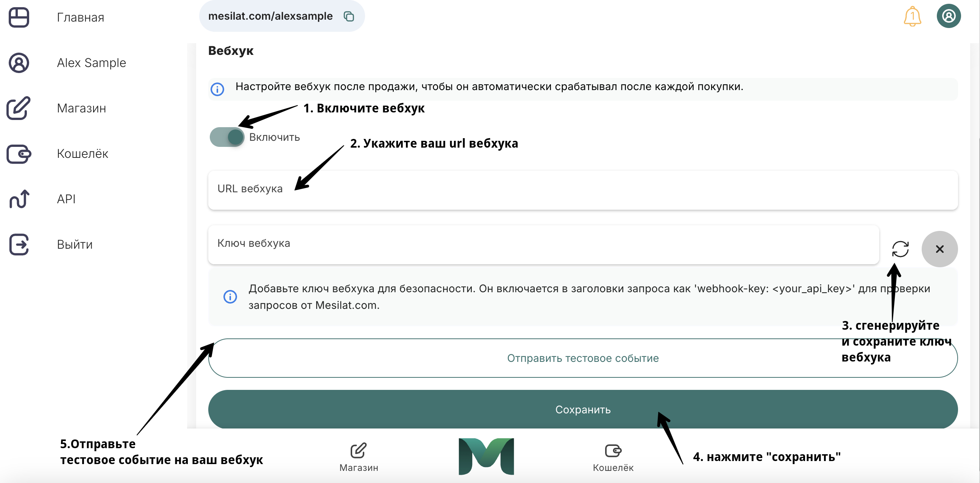This screenshot has width=980, height=483.
Task: Select Магазин in the left sidebar
Action: coord(81,108)
